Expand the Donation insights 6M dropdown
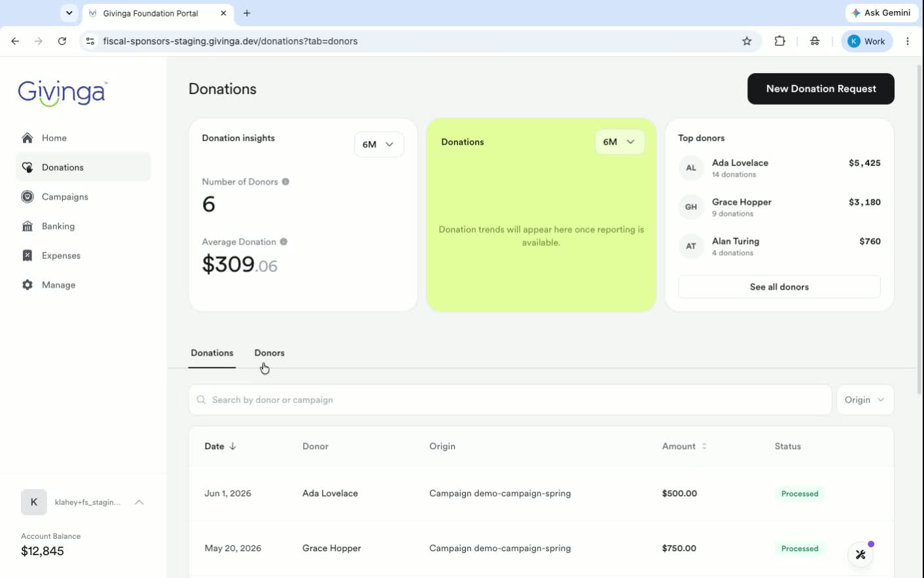924x578 pixels. pyautogui.click(x=379, y=144)
